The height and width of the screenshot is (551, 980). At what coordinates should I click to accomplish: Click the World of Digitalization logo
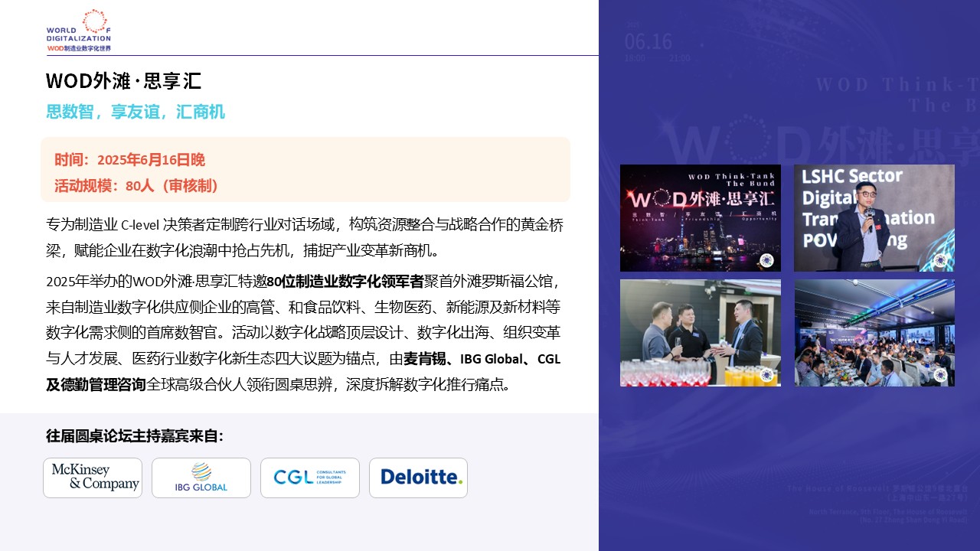pyautogui.click(x=79, y=31)
